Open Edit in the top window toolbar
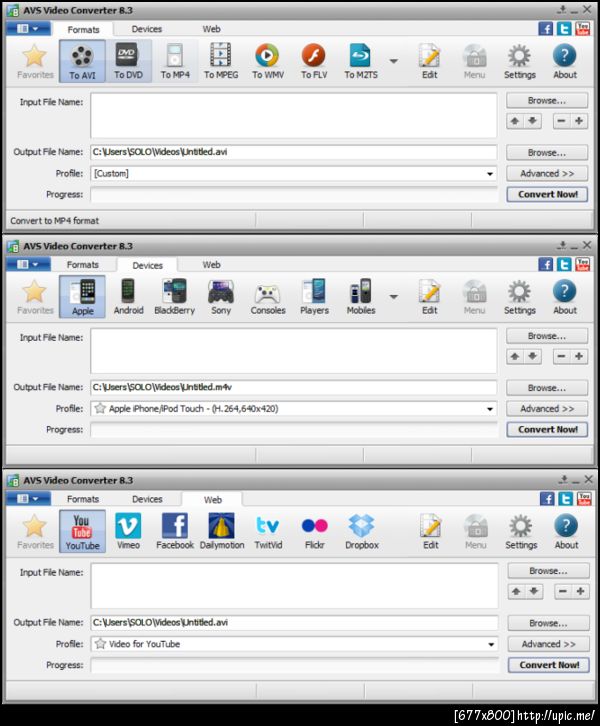The image size is (600, 726). coord(429,61)
